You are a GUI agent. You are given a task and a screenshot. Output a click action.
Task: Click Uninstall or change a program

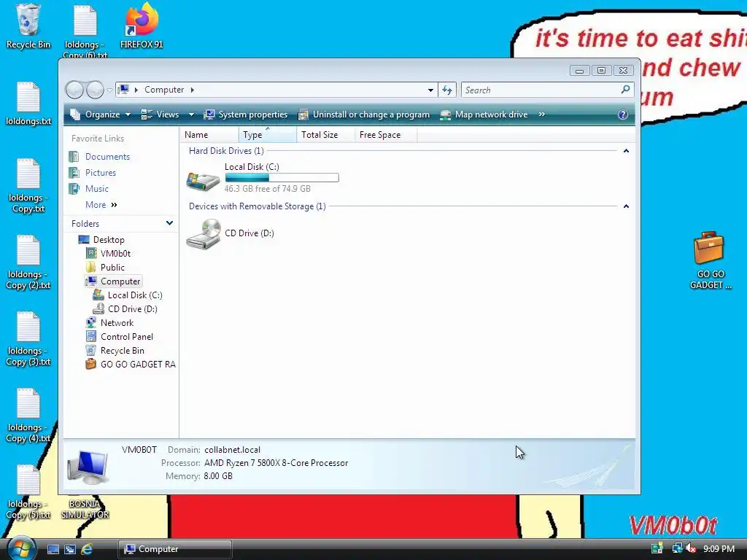pyautogui.click(x=364, y=114)
